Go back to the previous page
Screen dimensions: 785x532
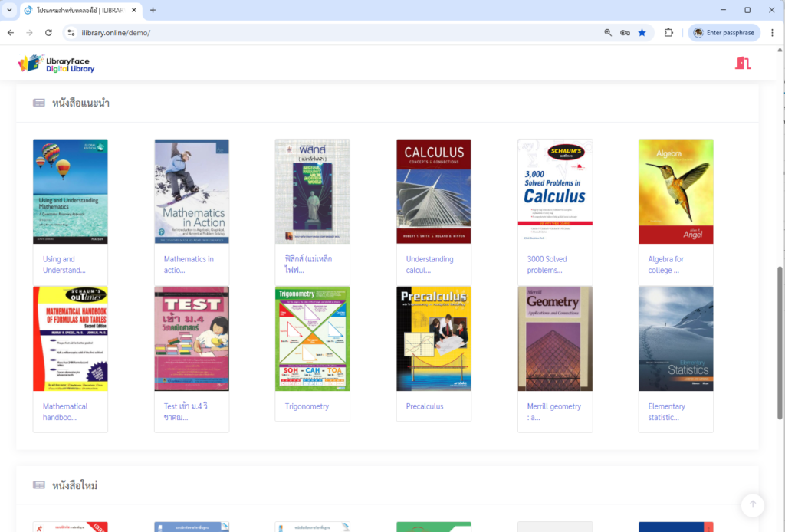coord(11,33)
